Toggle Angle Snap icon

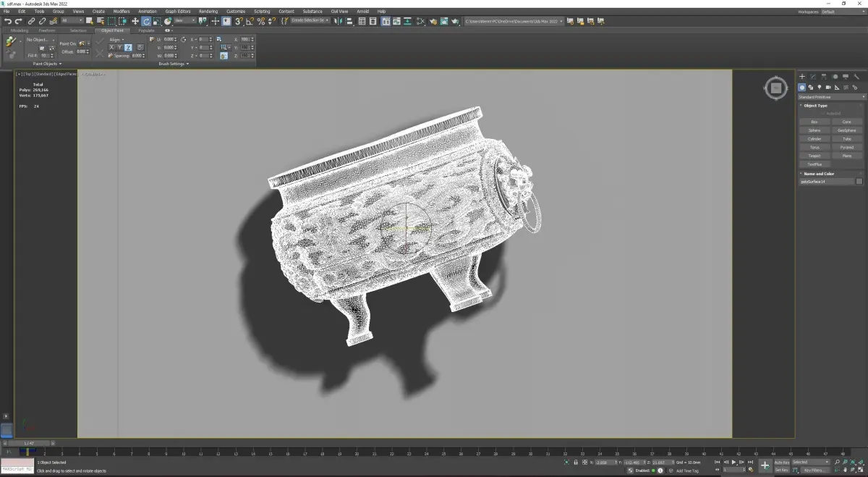pos(250,21)
